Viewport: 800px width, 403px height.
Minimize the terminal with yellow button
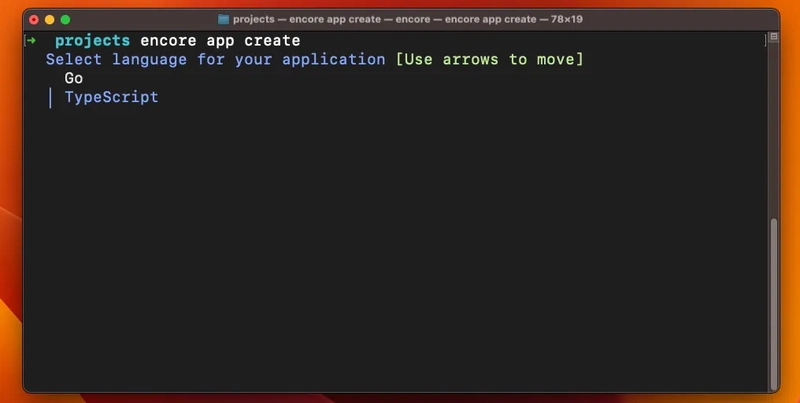(49, 20)
